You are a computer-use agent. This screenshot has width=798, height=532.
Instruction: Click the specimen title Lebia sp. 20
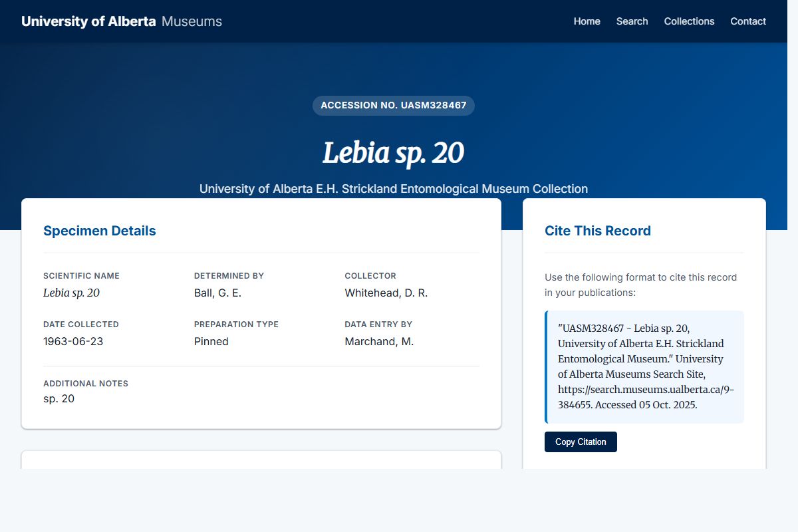click(x=394, y=152)
